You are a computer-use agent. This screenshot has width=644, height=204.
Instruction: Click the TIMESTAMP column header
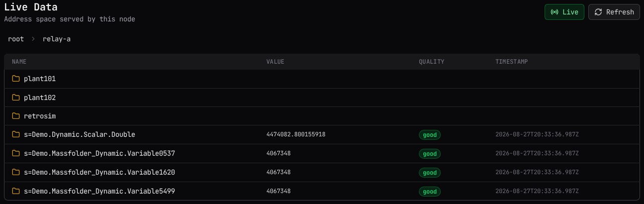click(511, 62)
